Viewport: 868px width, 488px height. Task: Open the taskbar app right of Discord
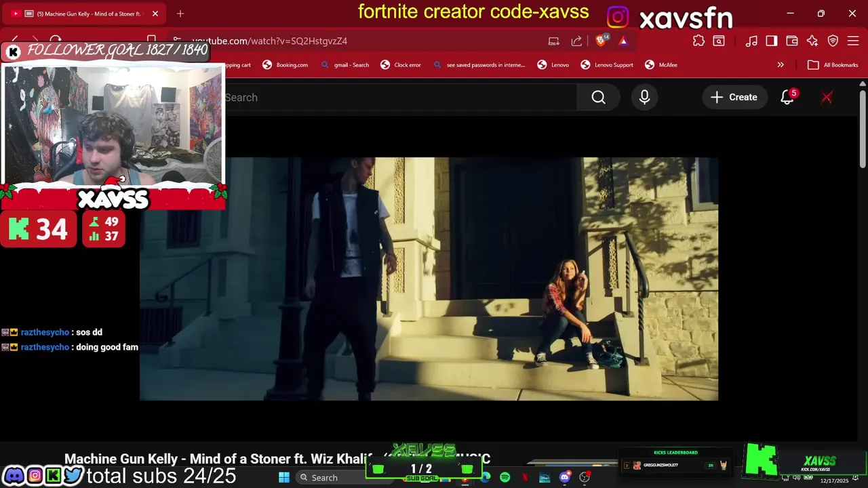coord(585,478)
